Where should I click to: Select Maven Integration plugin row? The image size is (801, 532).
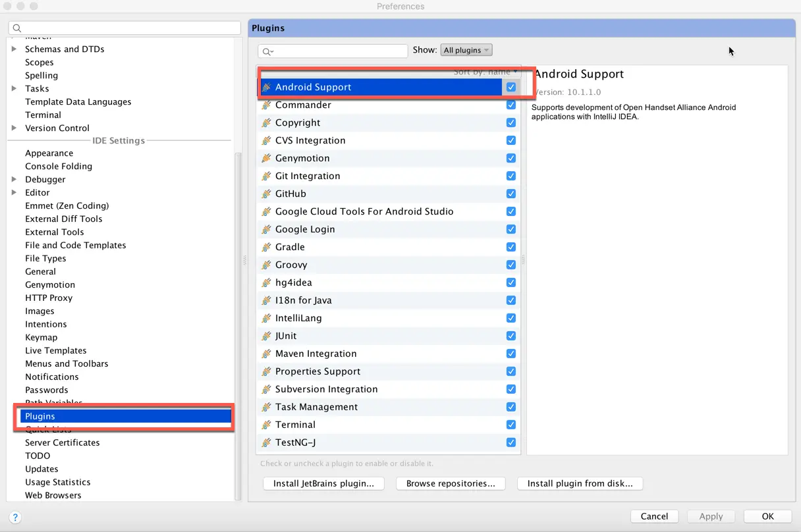pos(389,354)
